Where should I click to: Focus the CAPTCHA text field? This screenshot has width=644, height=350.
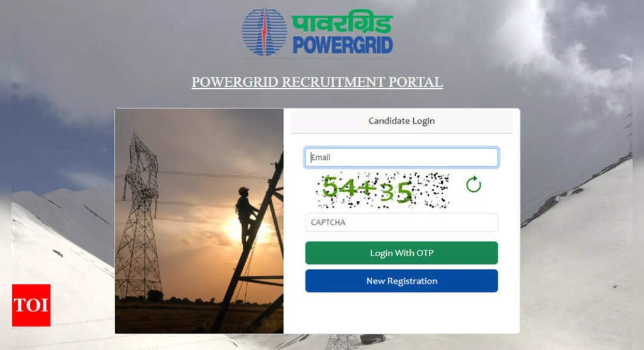(401, 222)
